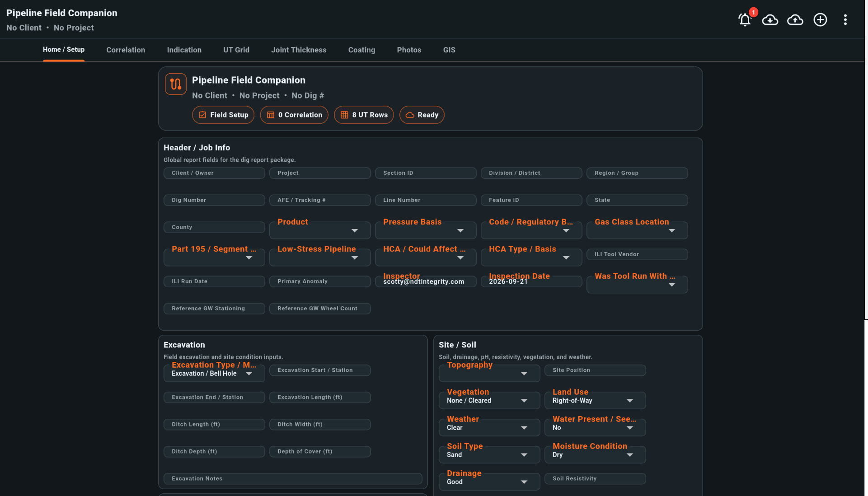Open the notifications bell icon
The image size is (868, 496).
tap(745, 19)
